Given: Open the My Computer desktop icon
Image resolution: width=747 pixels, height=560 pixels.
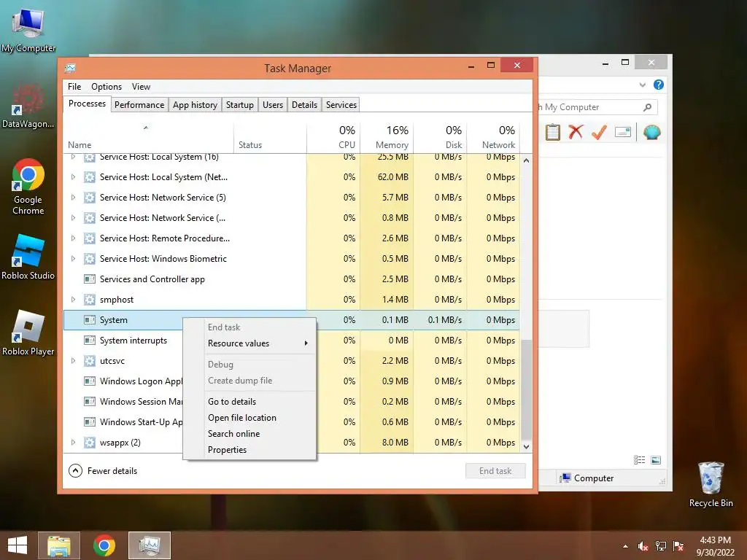Looking at the screenshot, I should tap(28, 29).
